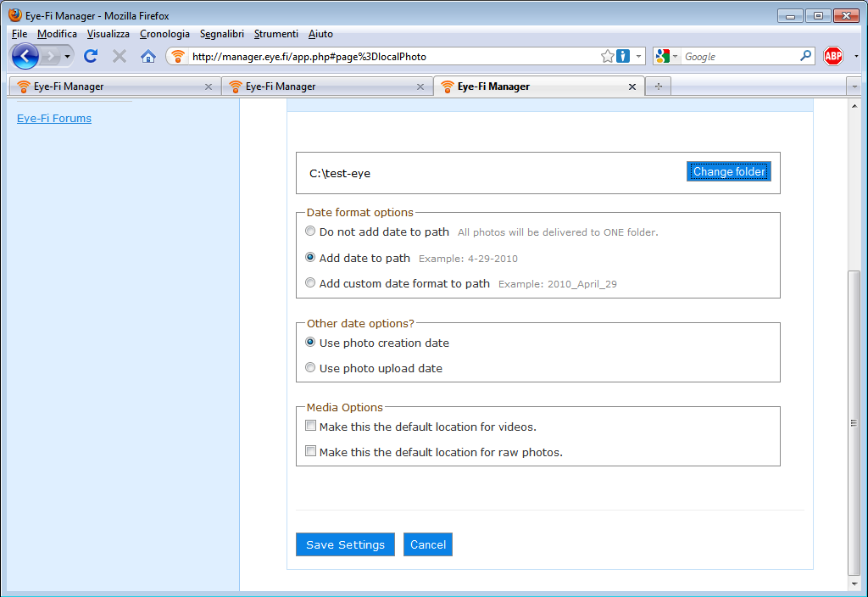Go to the Home page icon

point(147,56)
